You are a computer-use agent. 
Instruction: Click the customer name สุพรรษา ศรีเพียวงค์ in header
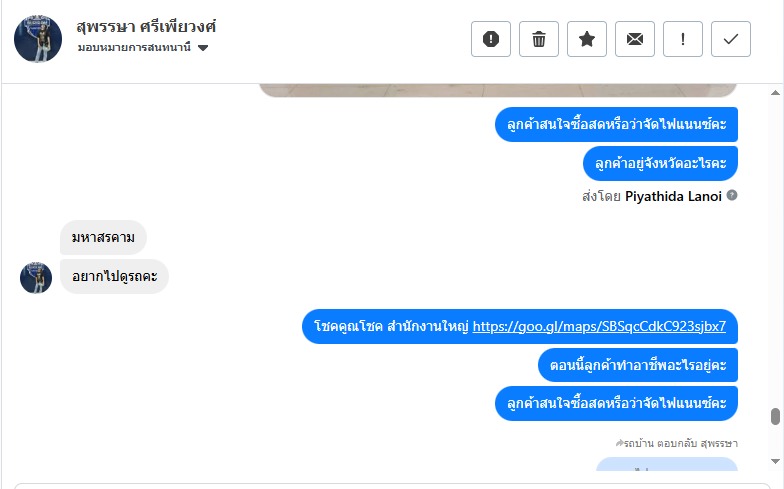pyautogui.click(x=146, y=26)
